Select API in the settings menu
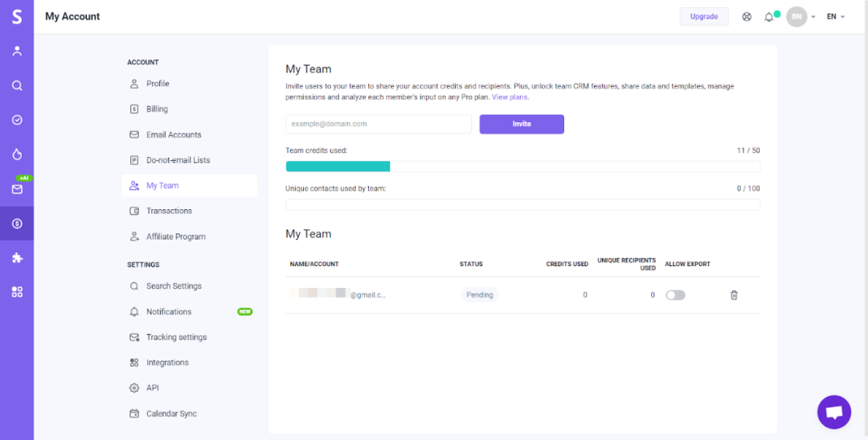Image resolution: width=868 pixels, height=440 pixels. [x=153, y=388]
